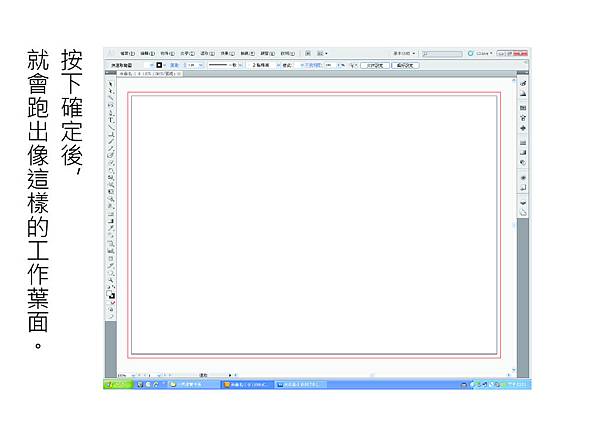Switch to the Word document taskbar button
Image resolution: width=600 pixels, height=427 pixels.
click(301, 385)
